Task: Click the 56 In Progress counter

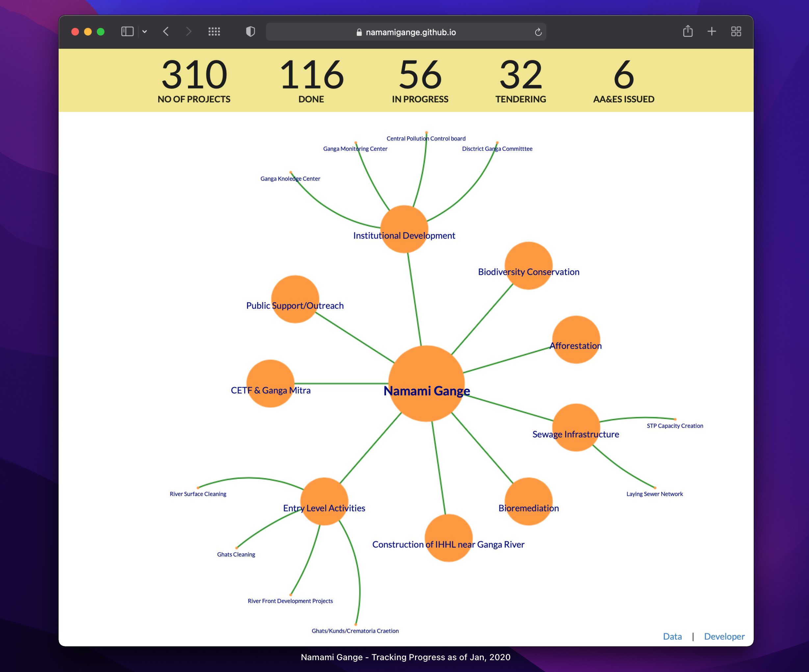Action: coord(420,81)
